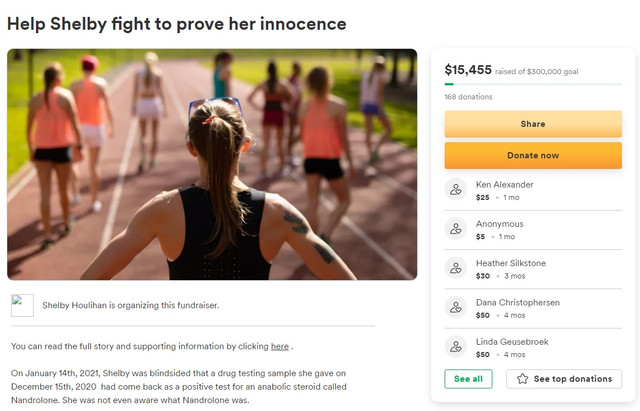
Task: Click the organizer's broken profile image icon
Action: [22, 305]
